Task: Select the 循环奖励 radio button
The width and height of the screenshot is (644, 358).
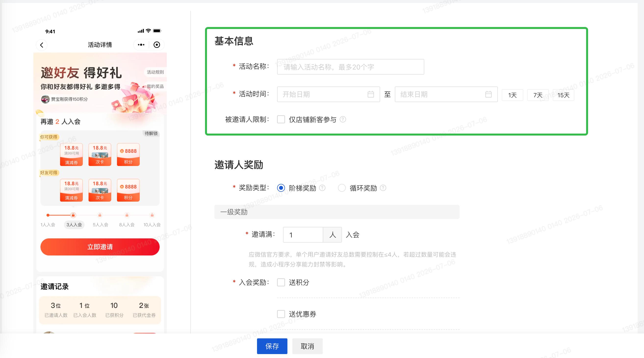Action: [342, 188]
